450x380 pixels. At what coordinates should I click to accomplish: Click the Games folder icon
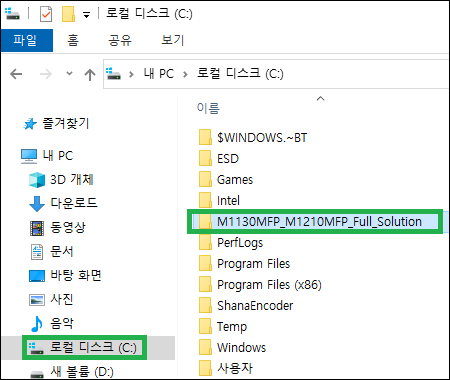[x=205, y=179]
